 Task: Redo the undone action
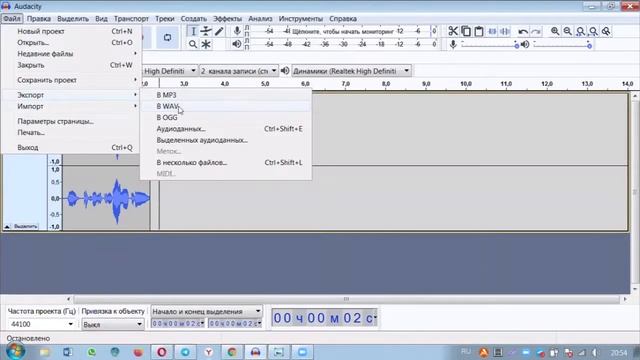[536, 31]
